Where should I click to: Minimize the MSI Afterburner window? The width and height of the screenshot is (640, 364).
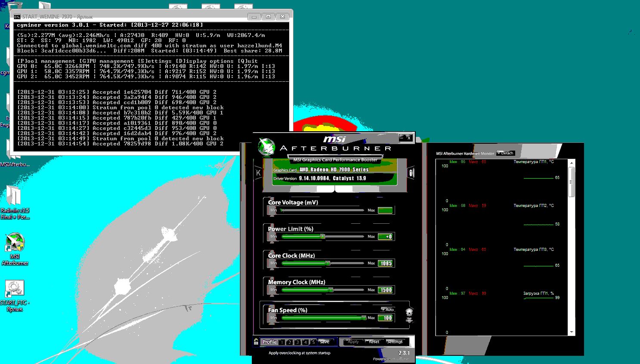[x=402, y=138]
